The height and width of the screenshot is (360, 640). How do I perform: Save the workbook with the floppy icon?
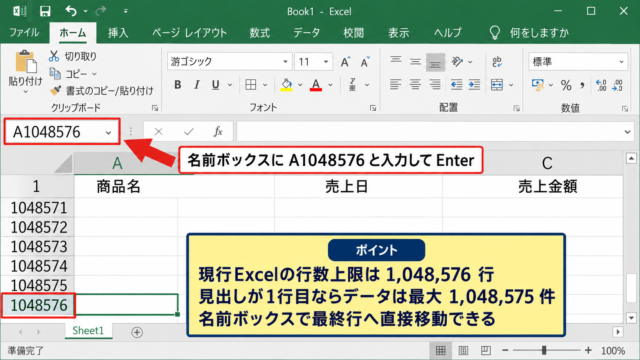[45, 11]
